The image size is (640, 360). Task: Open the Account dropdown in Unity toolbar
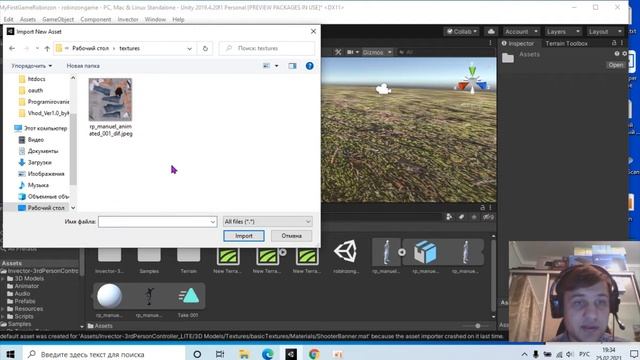[521, 31]
